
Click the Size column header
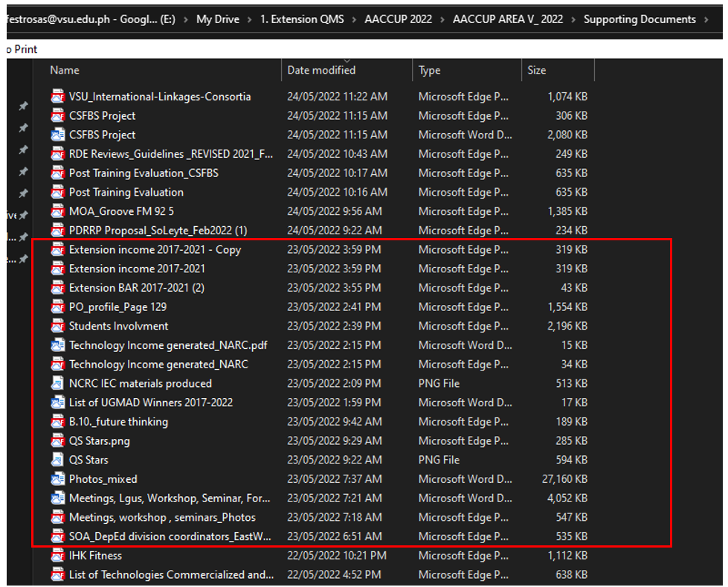536,70
